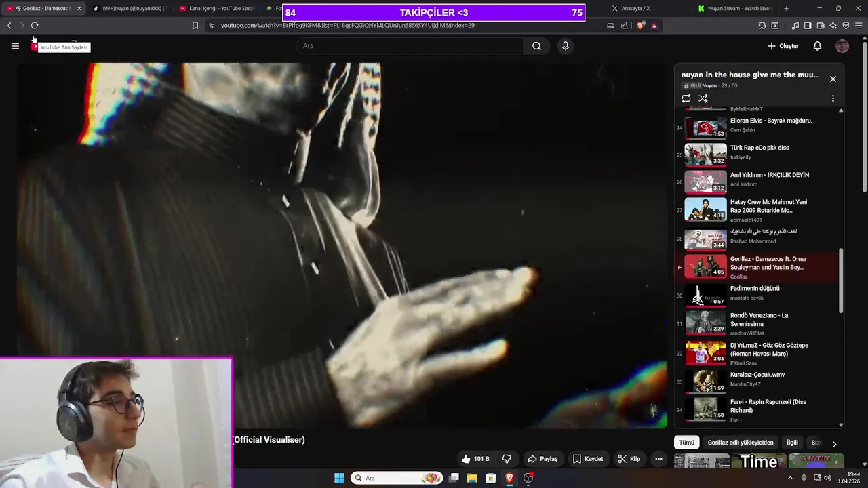Image resolution: width=868 pixels, height=488 pixels.
Task: Switch to the Nuyan Stream Kick tab
Action: pos(734,9)
